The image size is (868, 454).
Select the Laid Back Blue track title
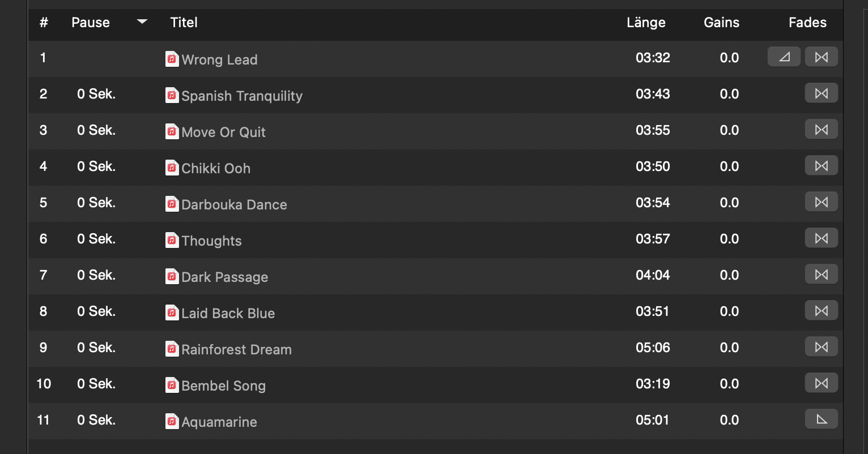(x=228, y=314)
